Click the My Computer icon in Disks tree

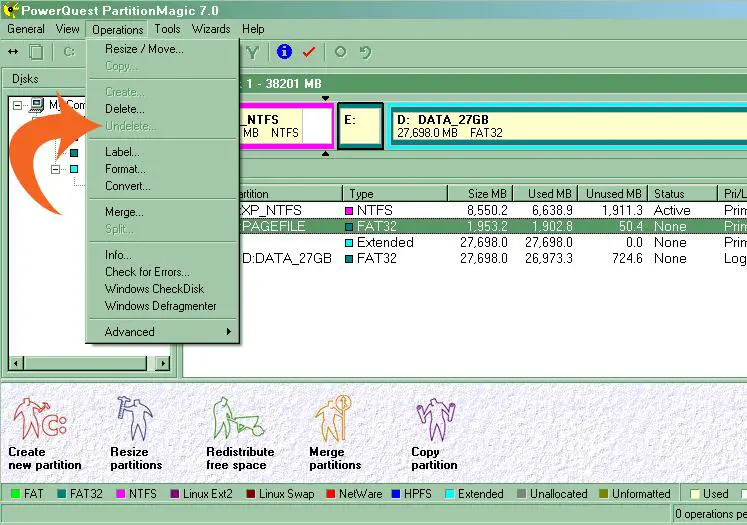37,104
